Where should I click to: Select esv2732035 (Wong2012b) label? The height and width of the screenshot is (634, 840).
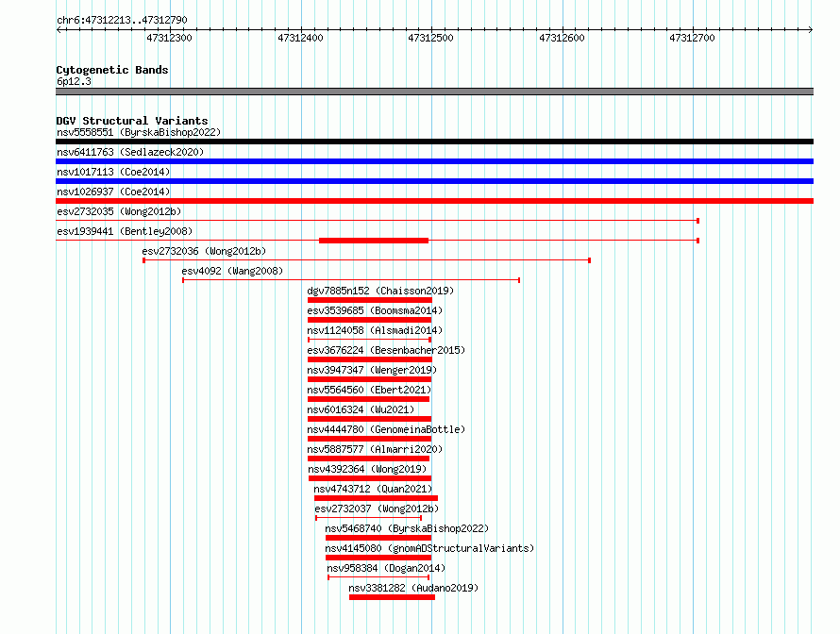click(119, 211)
